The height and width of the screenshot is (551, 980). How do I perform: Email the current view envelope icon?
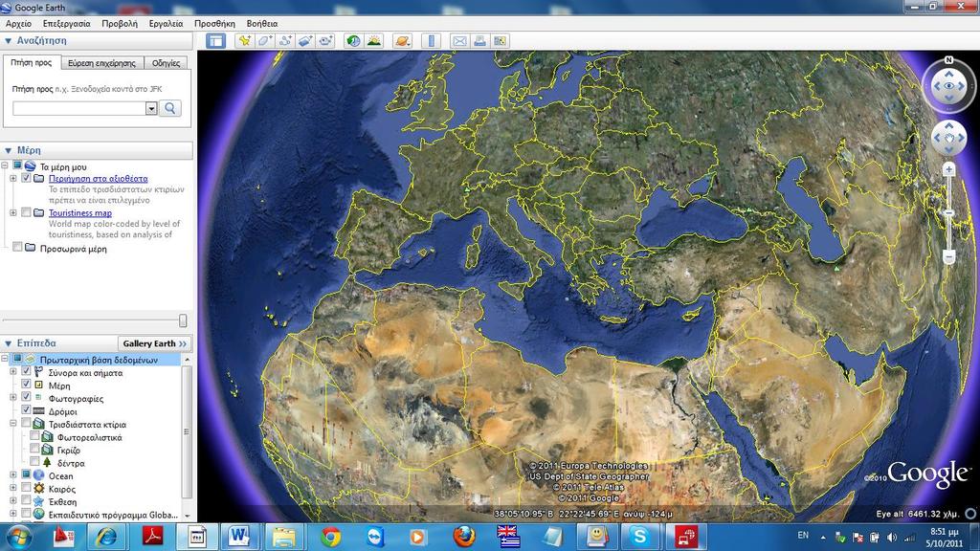[459, 41]
